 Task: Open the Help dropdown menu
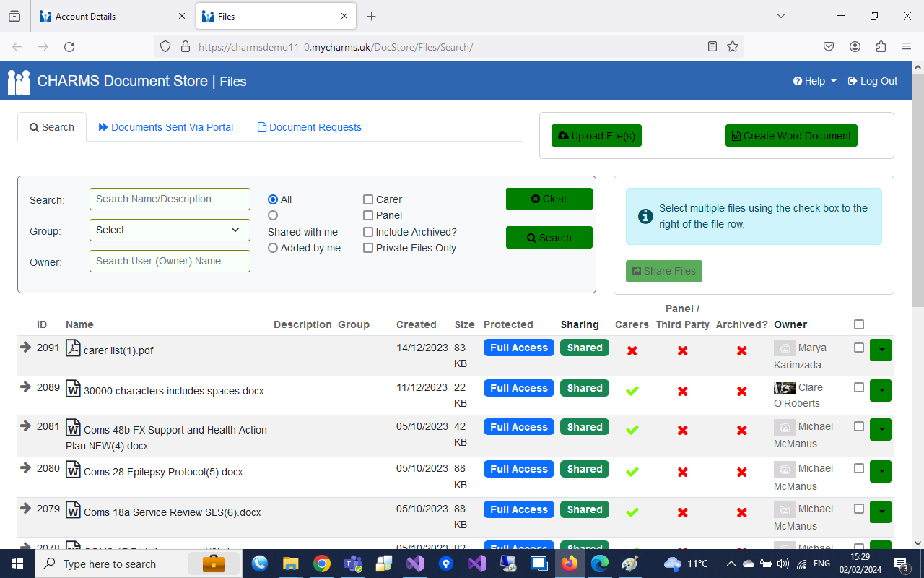pos(815,81)
